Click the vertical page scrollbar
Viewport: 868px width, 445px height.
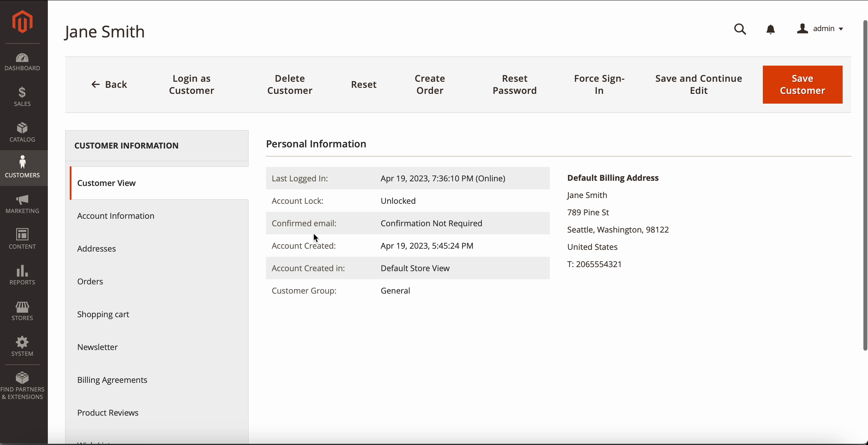(865, 185)
